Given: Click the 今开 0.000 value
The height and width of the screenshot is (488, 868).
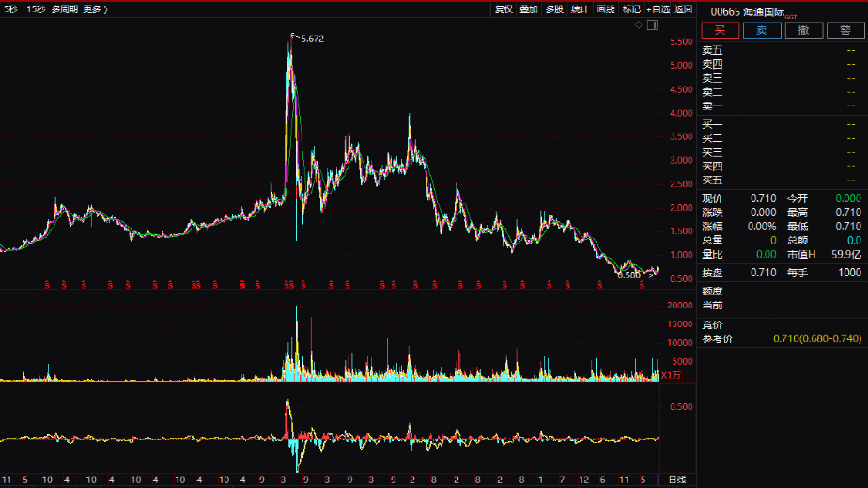Looking at the screenshot, I should 848,198.
